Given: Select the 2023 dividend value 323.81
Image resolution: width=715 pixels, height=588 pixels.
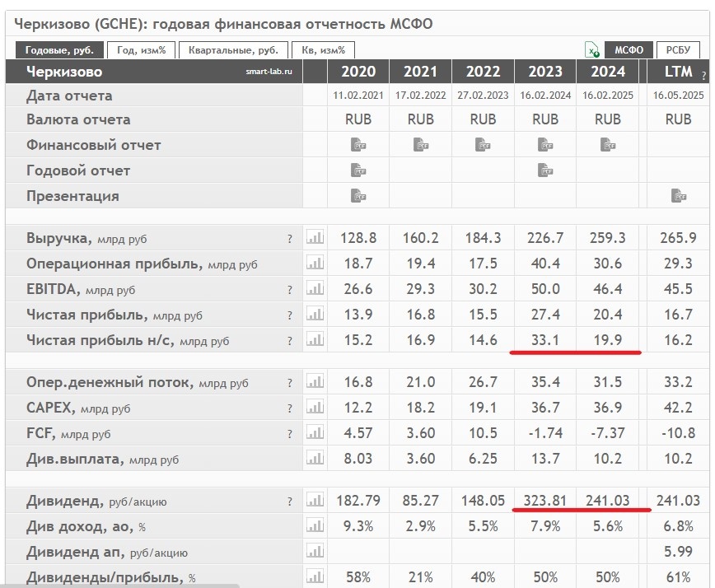Looking at the screenshot, I should [545, 501].
